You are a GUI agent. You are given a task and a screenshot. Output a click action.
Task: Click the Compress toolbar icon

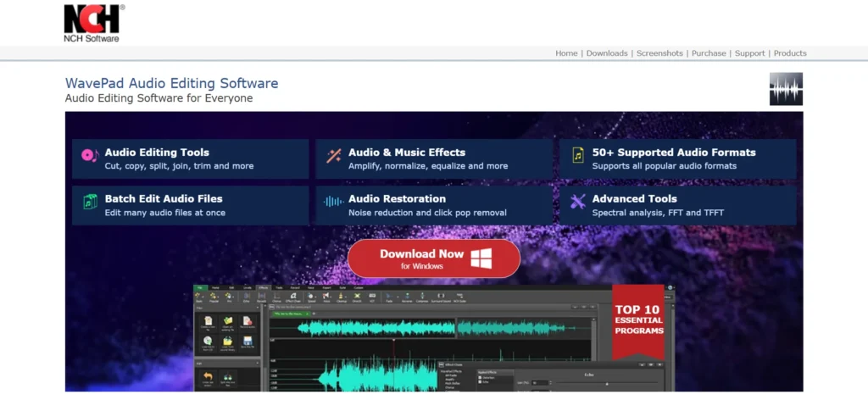(422, 296)
